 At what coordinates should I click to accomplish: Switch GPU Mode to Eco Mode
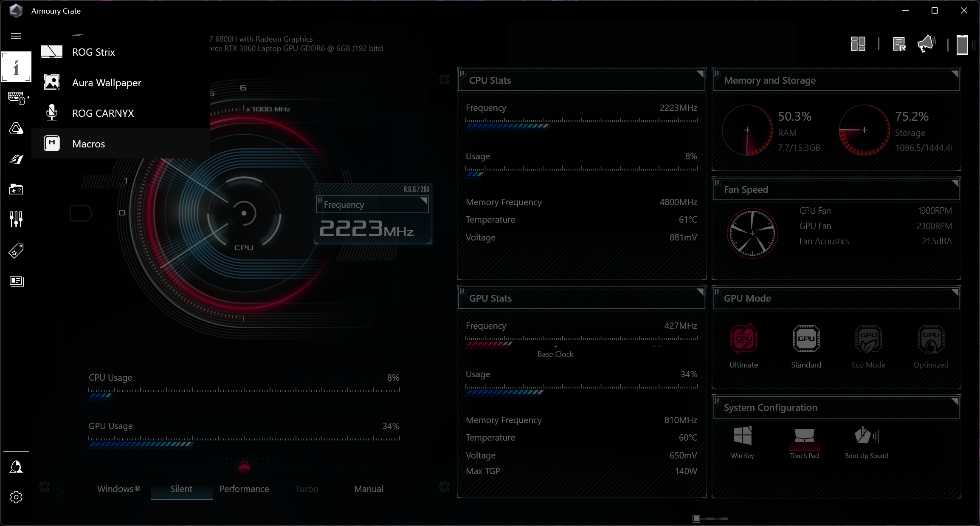click(x=868, y=346)
